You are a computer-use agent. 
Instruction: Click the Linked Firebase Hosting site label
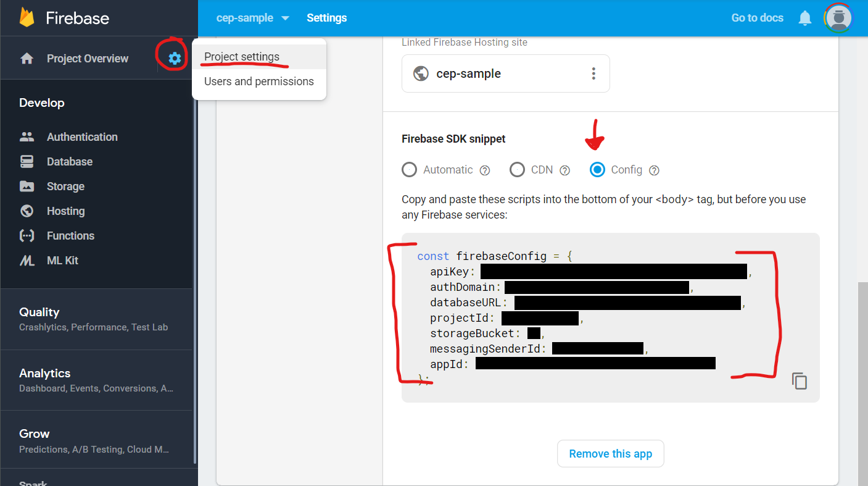[465, 43]
